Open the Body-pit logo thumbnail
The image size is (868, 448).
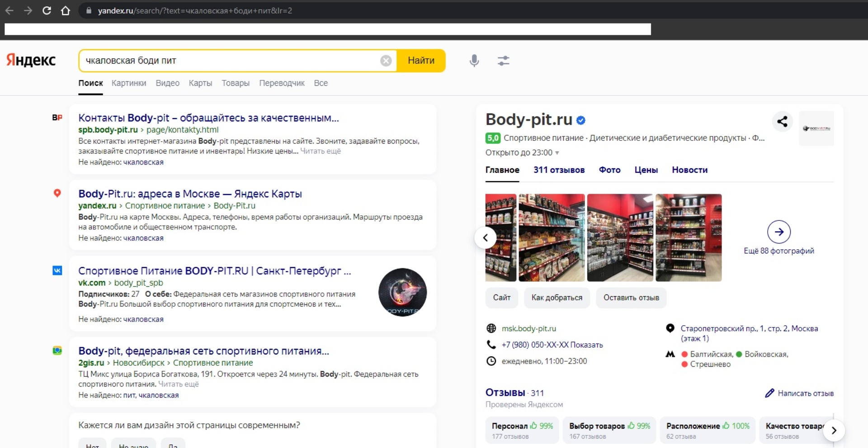click(x=816, y=128)
